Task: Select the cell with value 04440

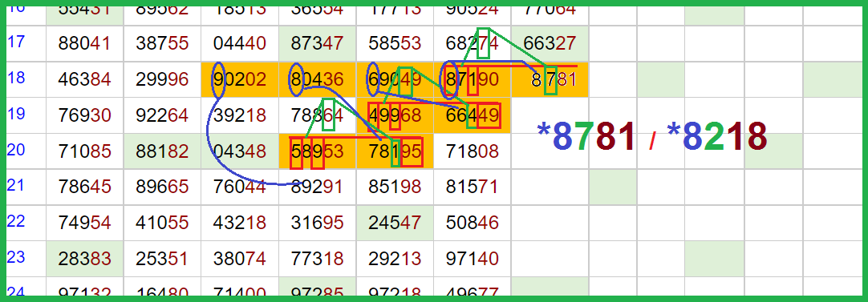Action: tap(240, 43)
